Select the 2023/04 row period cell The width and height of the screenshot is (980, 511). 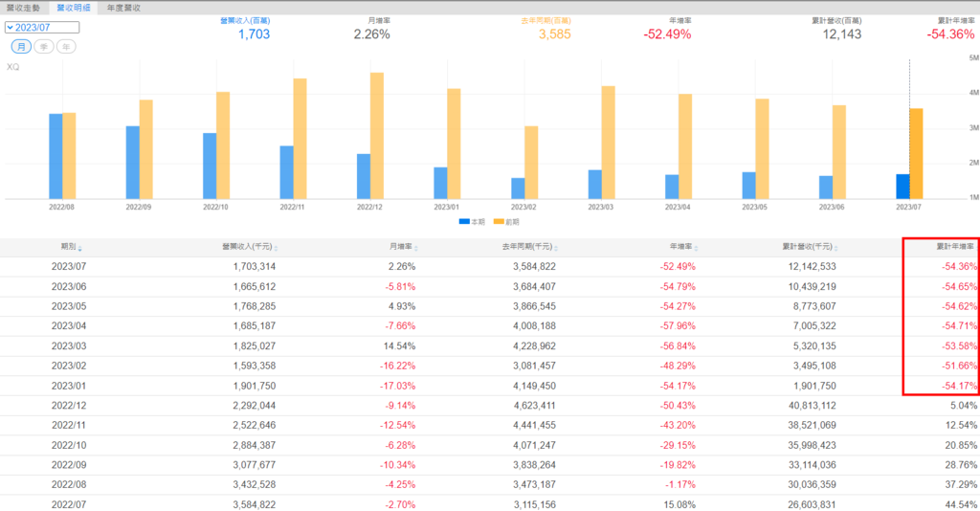pos(69,325)
